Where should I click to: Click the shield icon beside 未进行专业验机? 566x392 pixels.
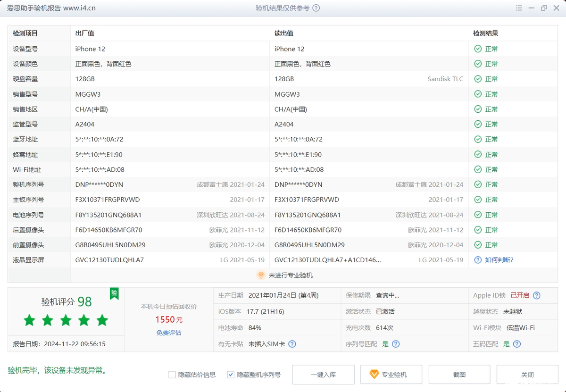(261, 275)
